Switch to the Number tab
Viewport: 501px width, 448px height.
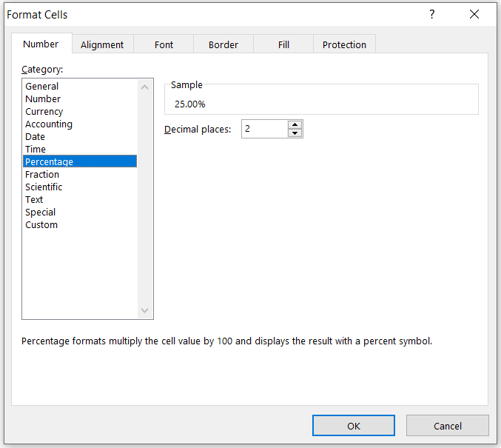[41, 44]
